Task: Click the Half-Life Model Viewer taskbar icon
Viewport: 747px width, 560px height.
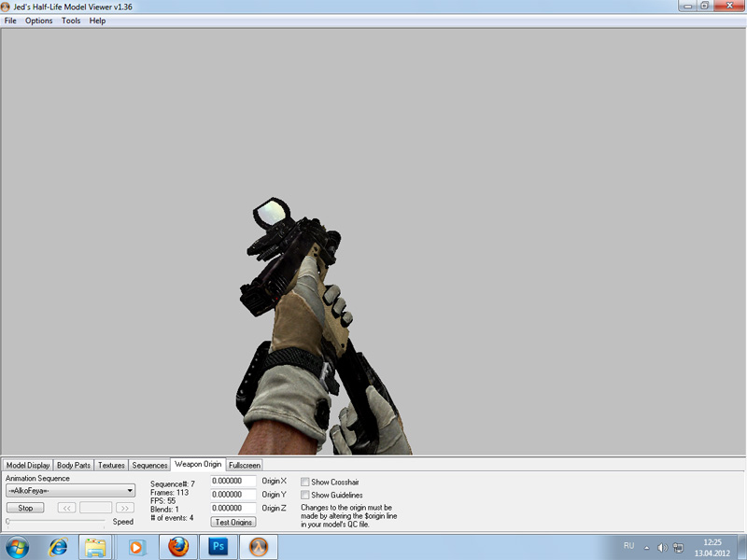Action: point(260,546)
